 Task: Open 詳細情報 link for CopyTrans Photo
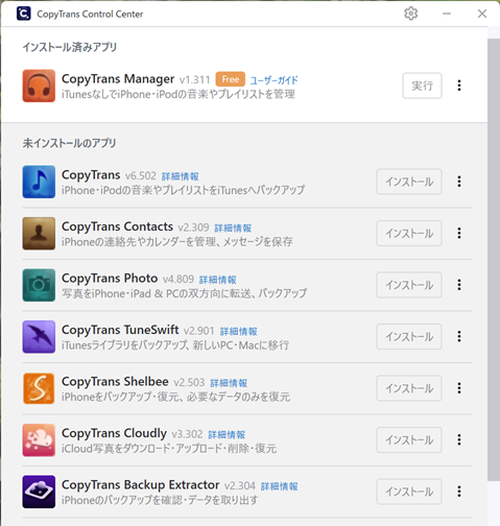click(218, 280)
